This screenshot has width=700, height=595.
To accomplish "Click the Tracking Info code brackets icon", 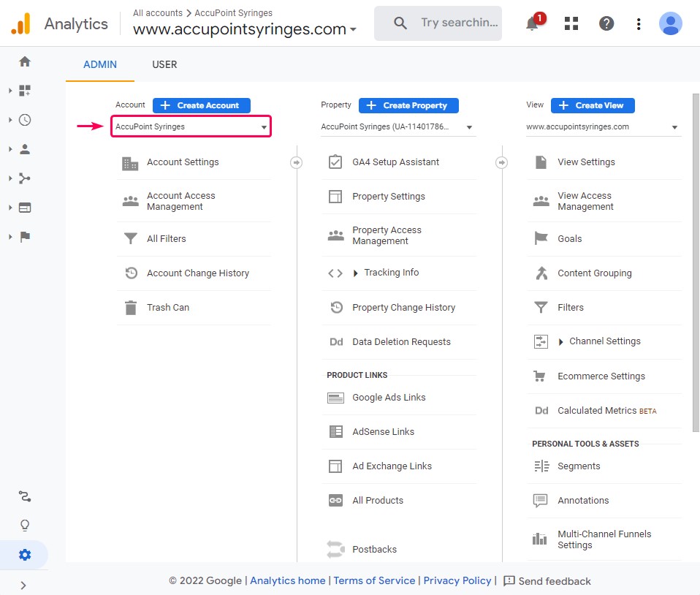I will click(335, 273).
